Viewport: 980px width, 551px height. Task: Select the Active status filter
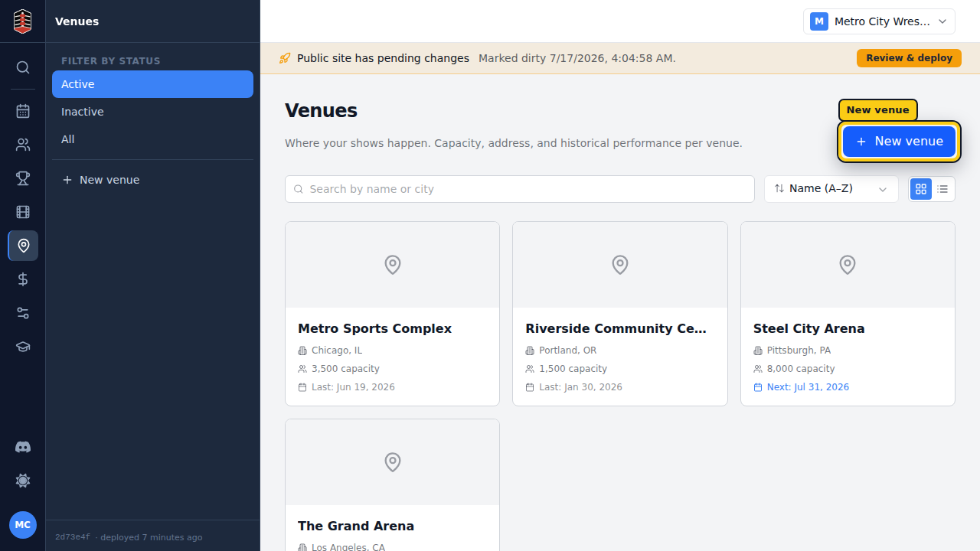[152, 84]
